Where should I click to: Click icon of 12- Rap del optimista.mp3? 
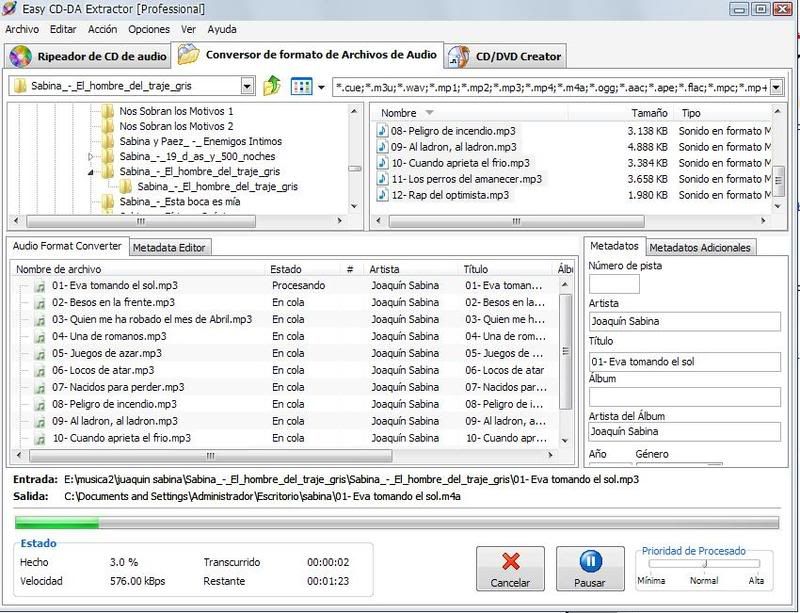(x=382, y=194)
